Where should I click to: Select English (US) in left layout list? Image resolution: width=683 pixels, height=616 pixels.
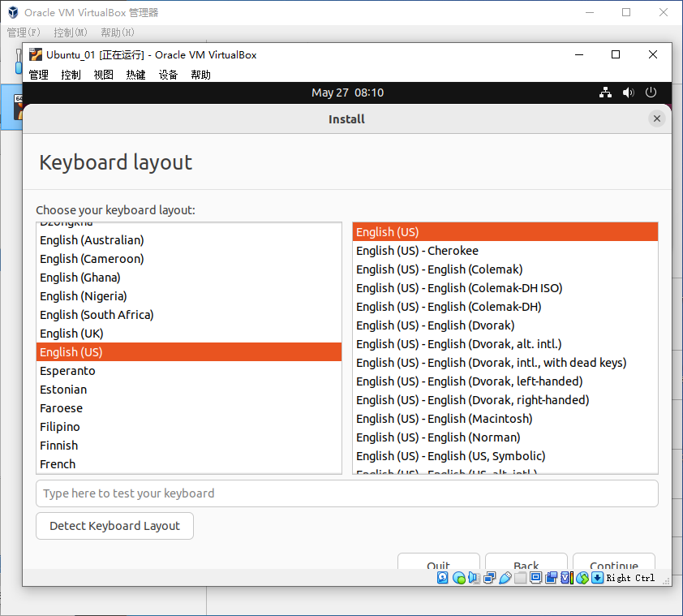189,352
